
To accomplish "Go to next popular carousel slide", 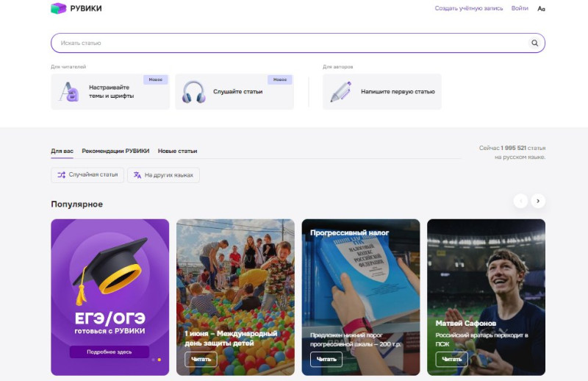I will point(538,201).
